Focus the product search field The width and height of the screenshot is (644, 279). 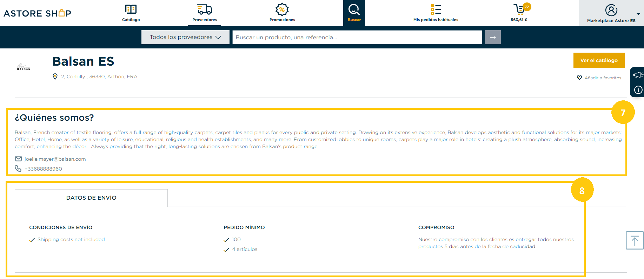coord(357,37)
